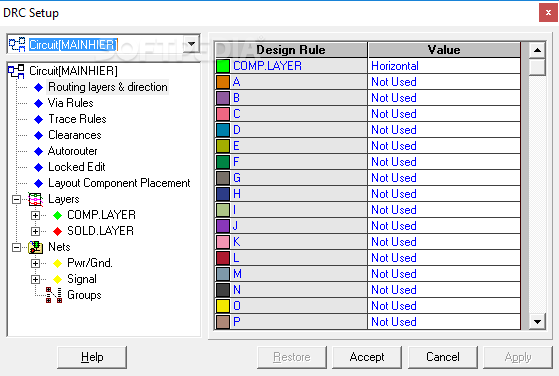Open Clearances rule category
This screenshot has height=376, width=559.
point(75,135)
